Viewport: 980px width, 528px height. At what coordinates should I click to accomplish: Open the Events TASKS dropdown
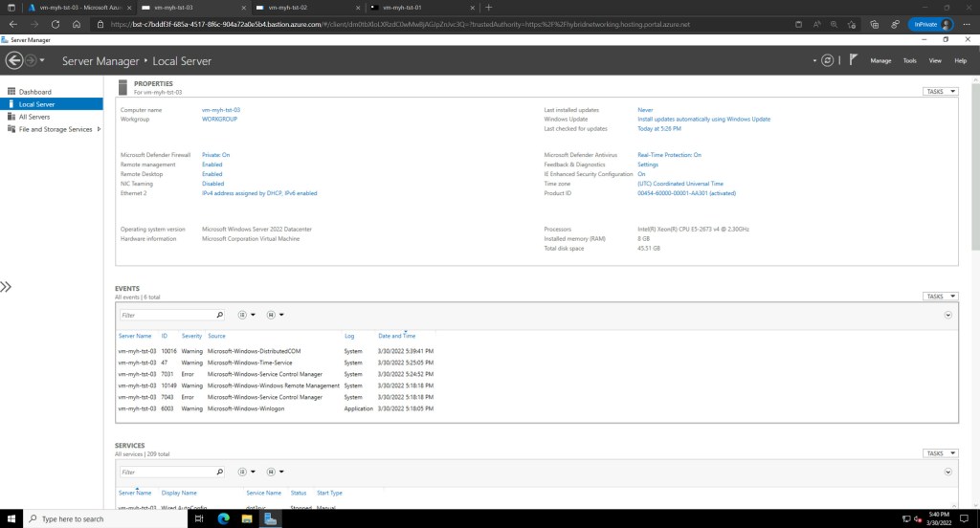(x=940, y=297)
